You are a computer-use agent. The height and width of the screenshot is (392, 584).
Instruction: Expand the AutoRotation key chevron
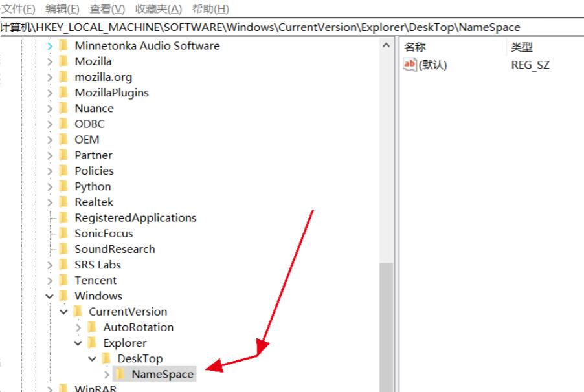pos(78,327)
